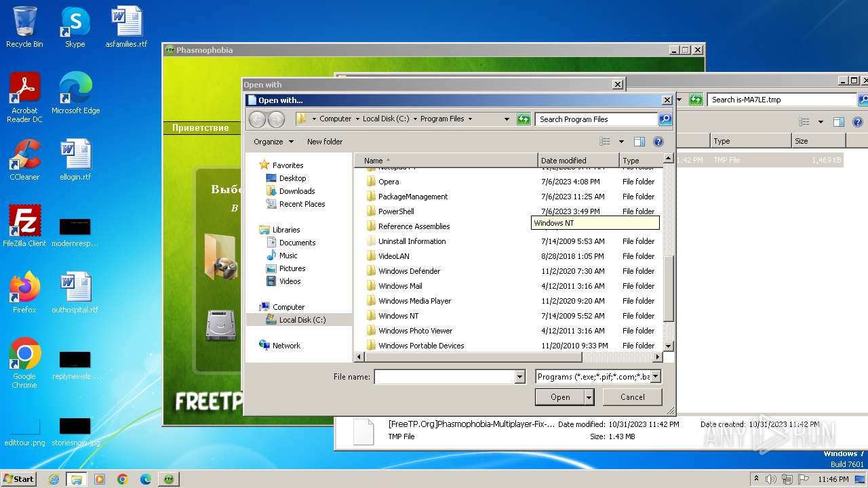
Task: Click the vertical scrollbar down arrow
Action: click(668, 346)
